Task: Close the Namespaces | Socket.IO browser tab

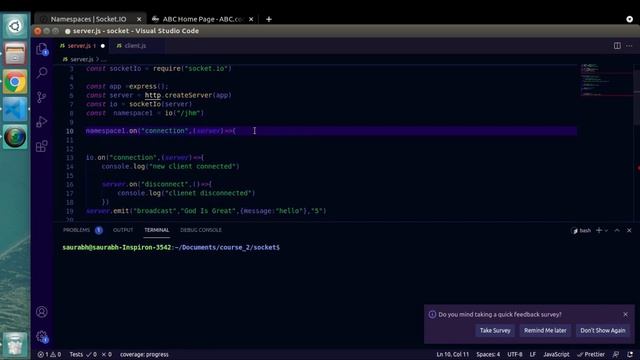Action: (139, 19)
